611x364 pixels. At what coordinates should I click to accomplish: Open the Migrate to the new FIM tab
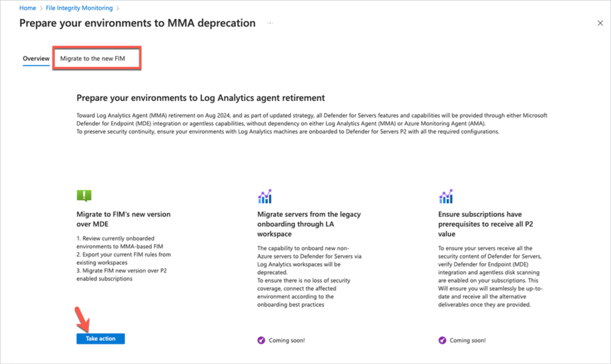[x=93, y=58]
